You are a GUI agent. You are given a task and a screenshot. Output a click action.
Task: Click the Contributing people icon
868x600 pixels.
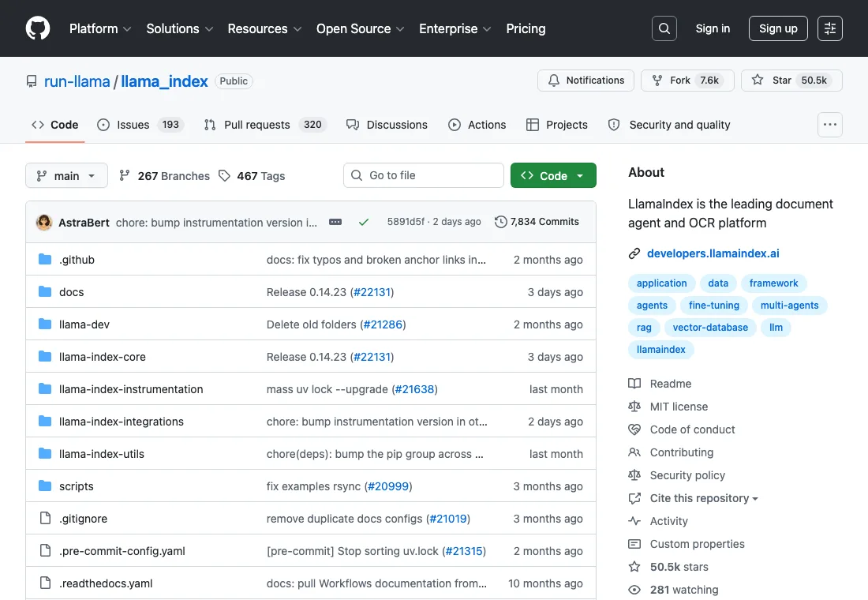coord(634,452)
